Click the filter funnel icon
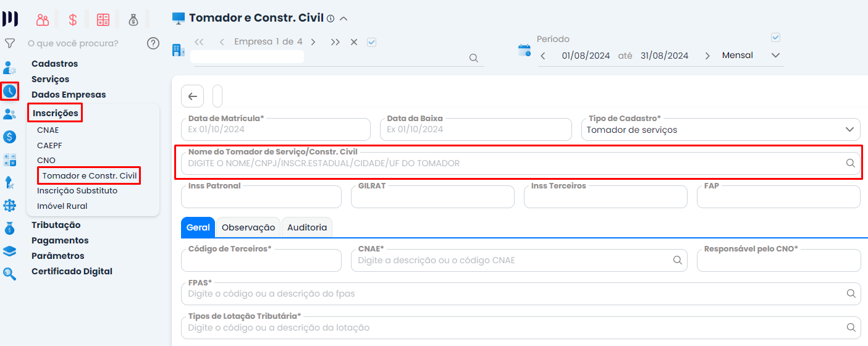The image size is (868, 346). coord(10,43)
